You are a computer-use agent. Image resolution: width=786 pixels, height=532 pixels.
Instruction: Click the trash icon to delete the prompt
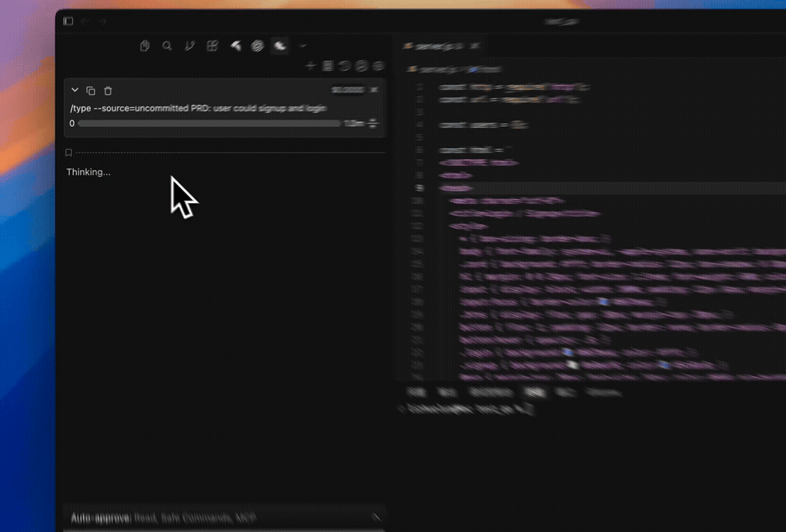click(107, 90)
